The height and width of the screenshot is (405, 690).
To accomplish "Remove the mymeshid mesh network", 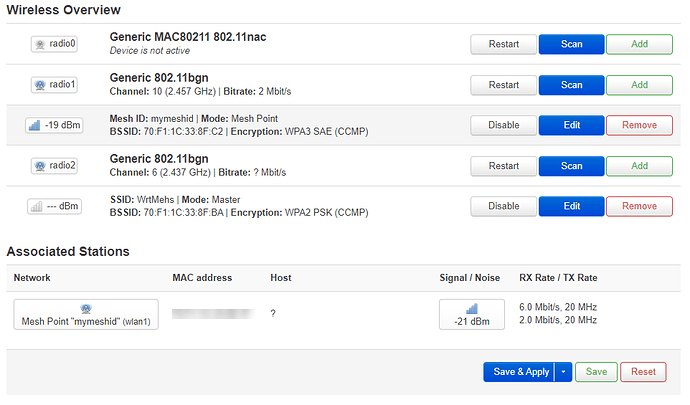I will coord(639,125).
